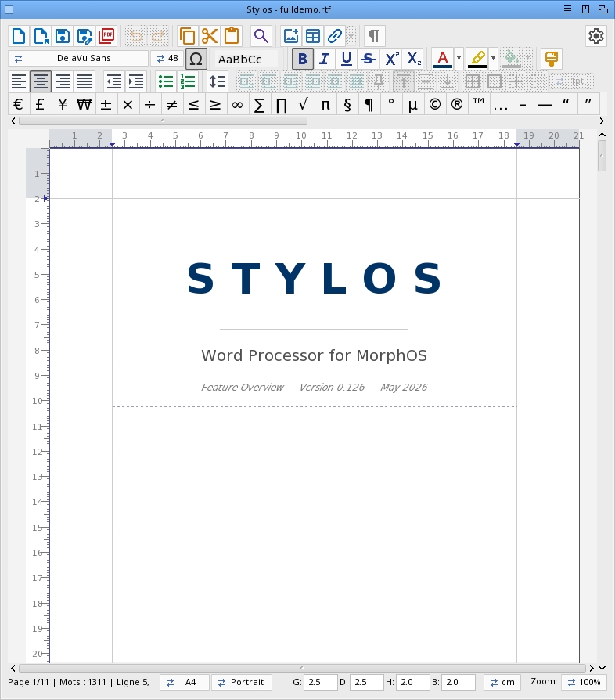
Task: Open the 100% zoom selector
Action: click(x=584, y=682)
